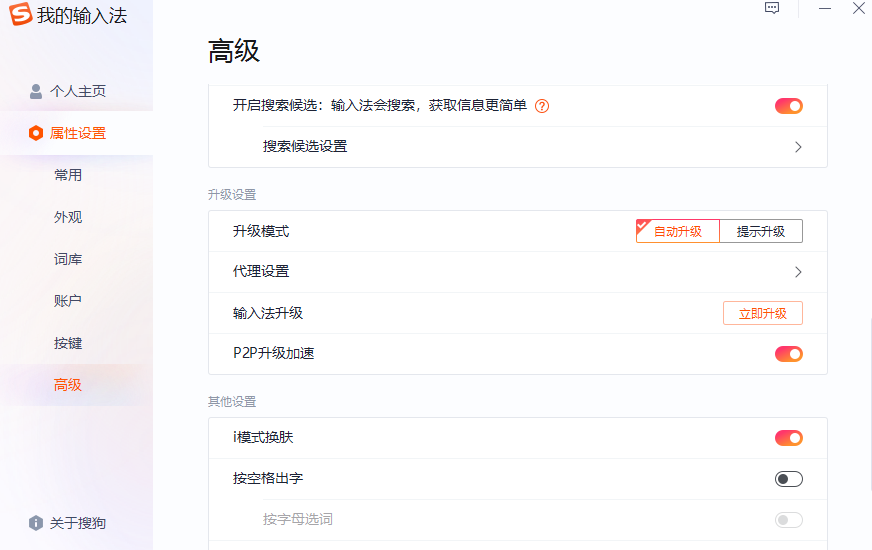Click the 关于搜狗 info icon
The height and width of the screenshot is (550, 872).
click(x=36, y=523)
